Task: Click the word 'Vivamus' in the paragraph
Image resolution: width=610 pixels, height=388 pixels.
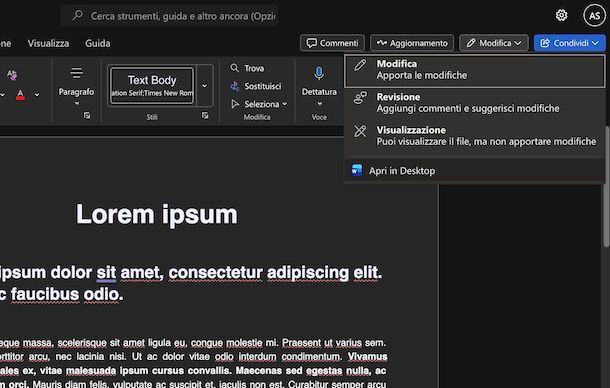Action: pyautogui.click(x=368, y=357)
